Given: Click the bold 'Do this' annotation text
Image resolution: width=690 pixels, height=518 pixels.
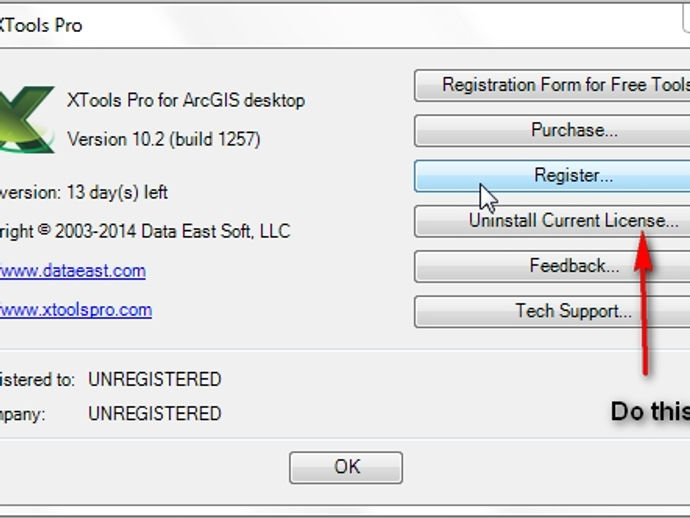Looking at the screenshot, I should 650,411.
